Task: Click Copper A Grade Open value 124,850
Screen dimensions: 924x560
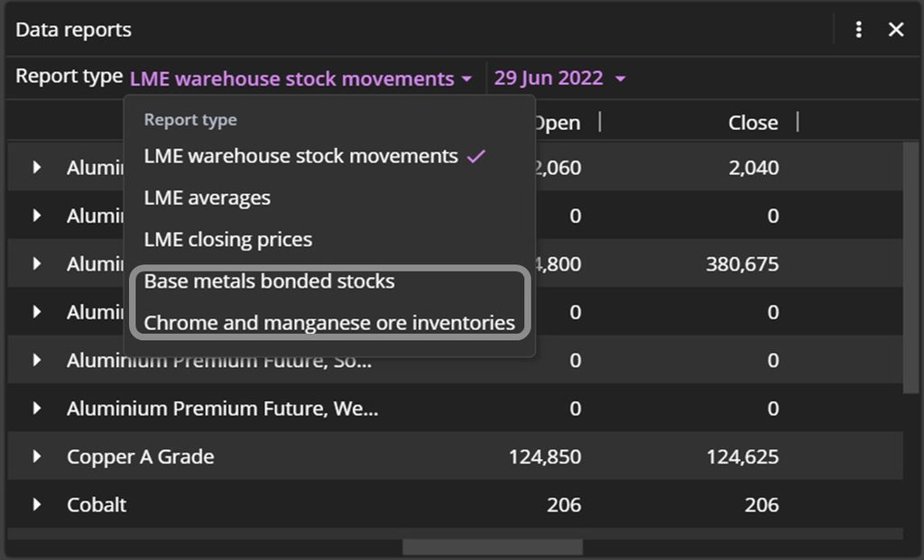Action: 545,456
